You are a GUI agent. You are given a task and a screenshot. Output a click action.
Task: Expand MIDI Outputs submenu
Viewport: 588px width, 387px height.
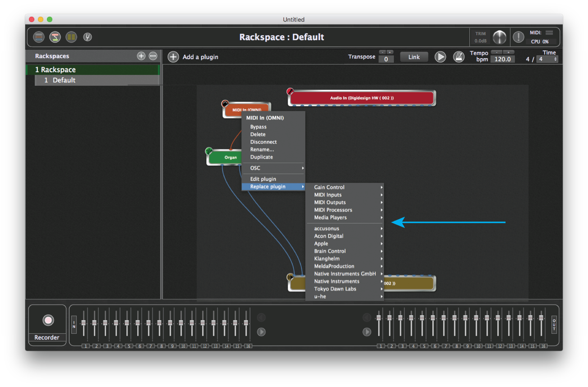tap(345, 202)
